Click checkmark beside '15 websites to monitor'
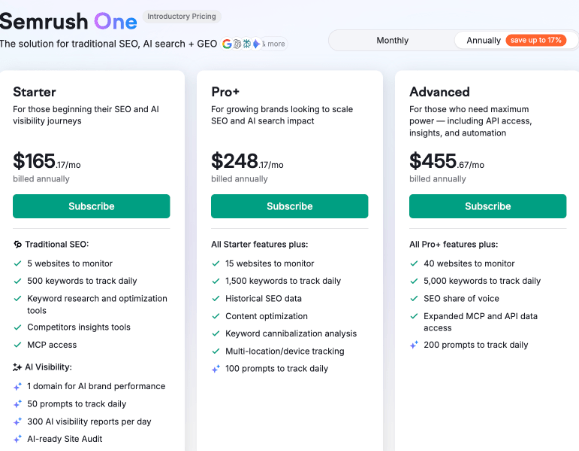This screenshot has width=579, height=451. (216, 264)
